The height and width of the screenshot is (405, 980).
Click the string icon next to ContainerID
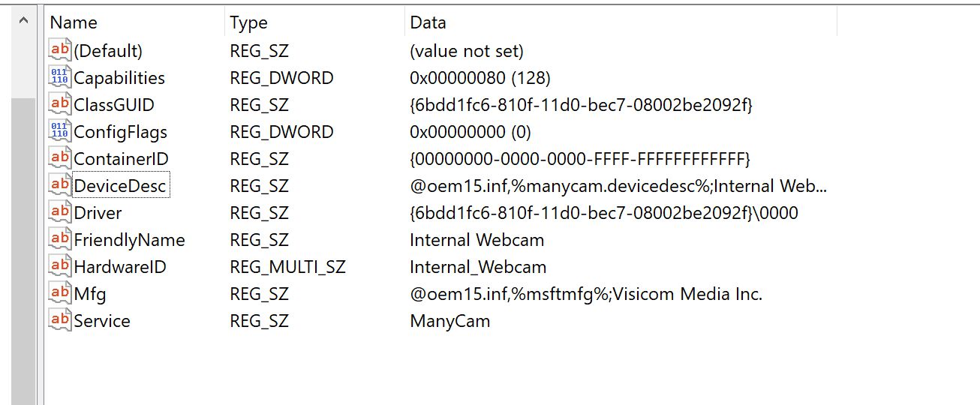tap(59, 159)
